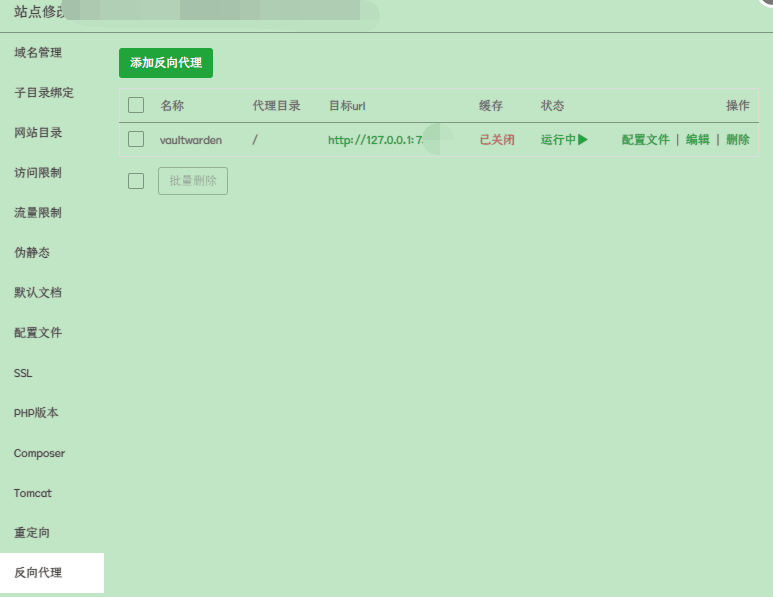Viewport: 773px width, 597px height.
Task: Click 编辑 link for vaultwarden proxy
Action: tap(697, 140)
